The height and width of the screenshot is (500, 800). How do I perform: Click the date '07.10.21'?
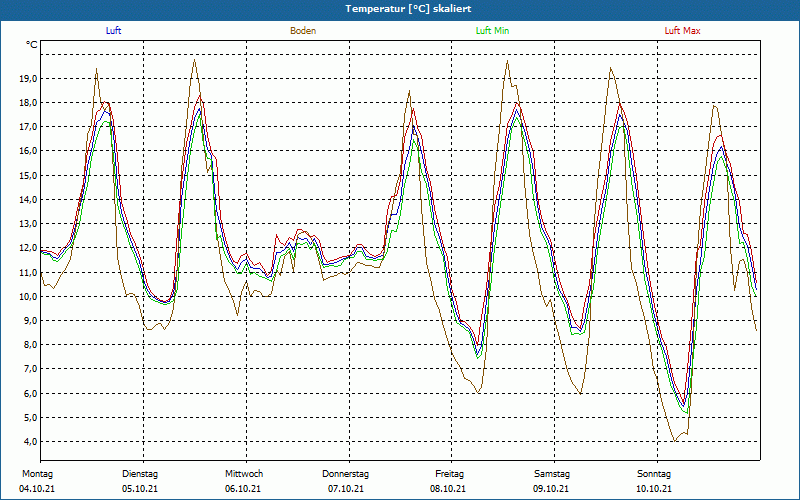346,489
